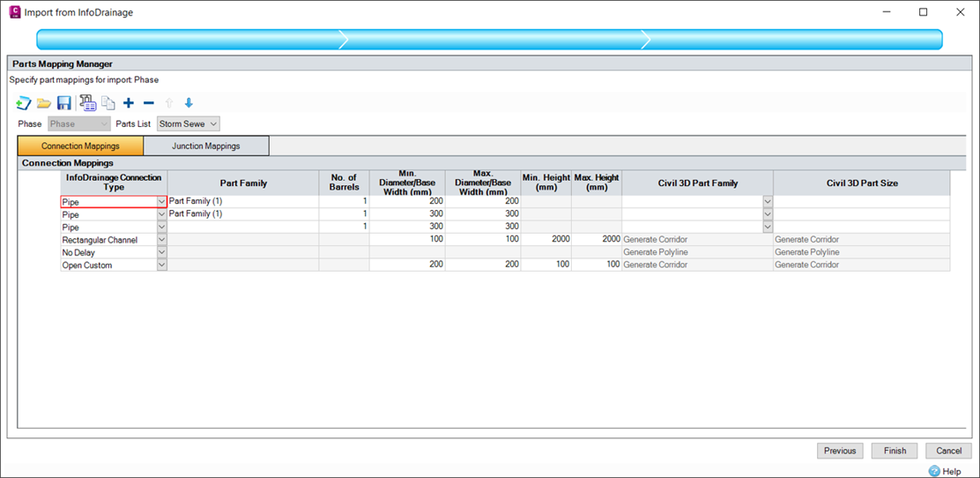The height and width of the screenshot is (478, 980).
Task: Click the Civil 3D app icon in title bar
Action: pos(16,11)
